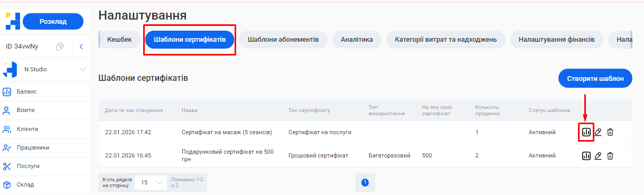
Task: Click Сертифікат на масаж (5 сеансів) name
Action: pos(227,132)
